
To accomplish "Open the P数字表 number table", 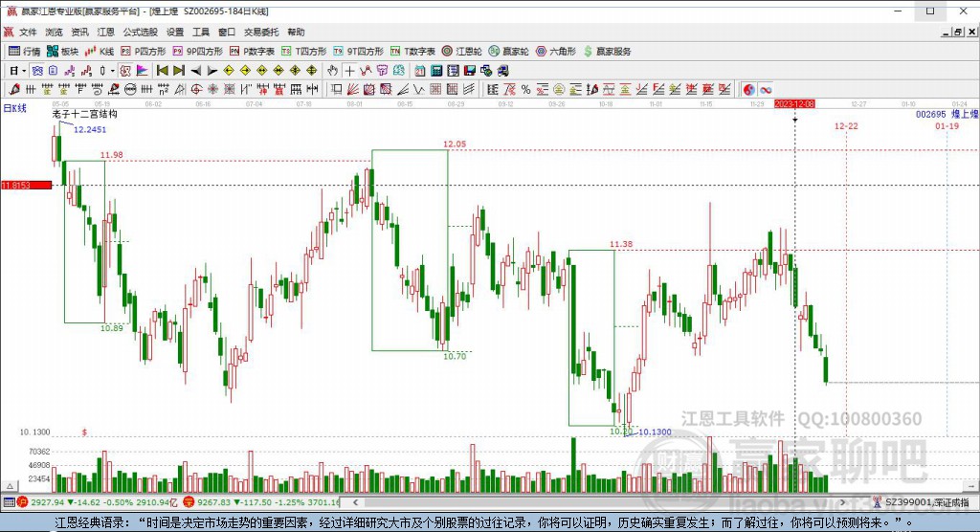I will [x=252, y=52].
